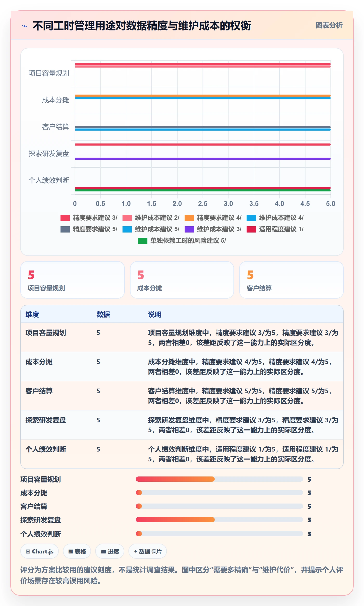Toggle legend swatch for 精度要求建议 3/
Viewport: 364px width, 606px height.
(65, 218)
